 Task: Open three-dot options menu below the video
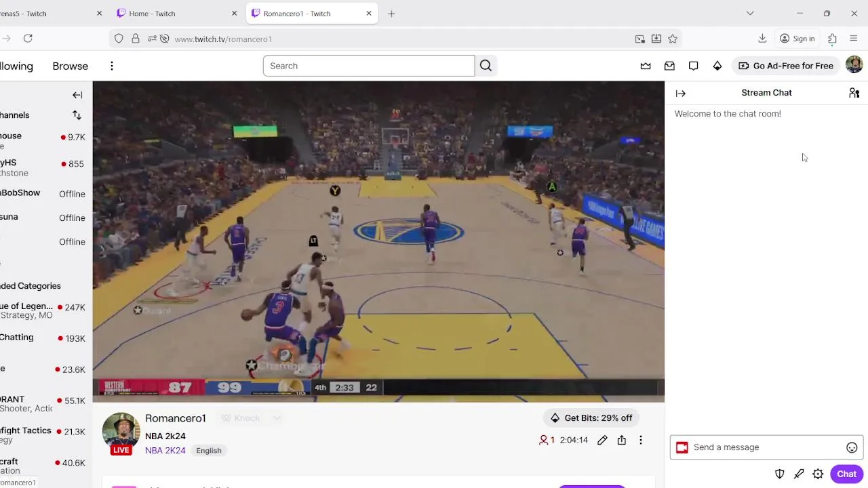tap(640, 440)
